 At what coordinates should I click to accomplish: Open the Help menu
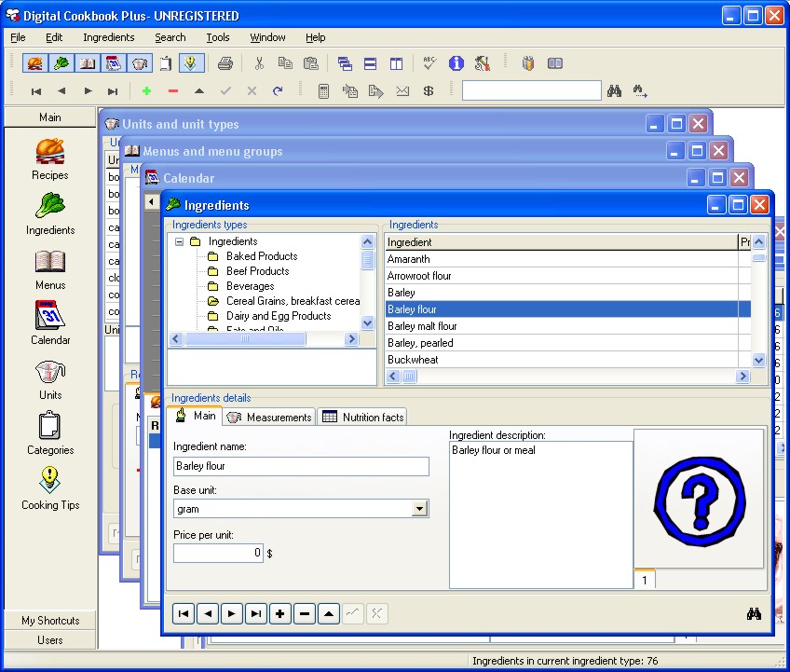click(316, 37)
